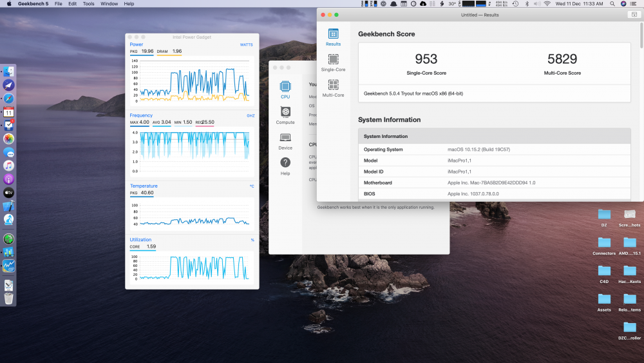Open the Multi-Core section in sidebar
Image resolution: width=644 pixels, height=363 pixels.
click(333, 88)
